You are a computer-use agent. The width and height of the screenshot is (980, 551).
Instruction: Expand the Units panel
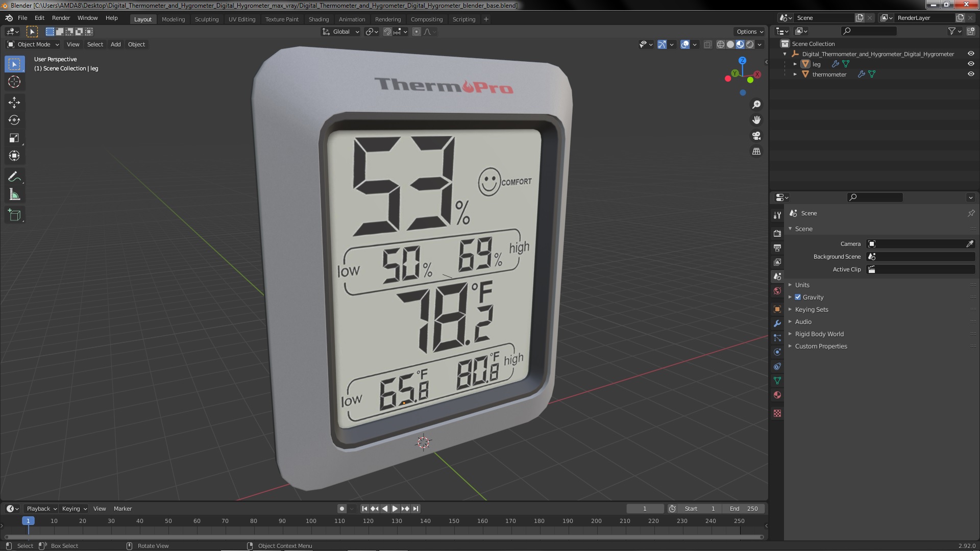tap(802, 285)
